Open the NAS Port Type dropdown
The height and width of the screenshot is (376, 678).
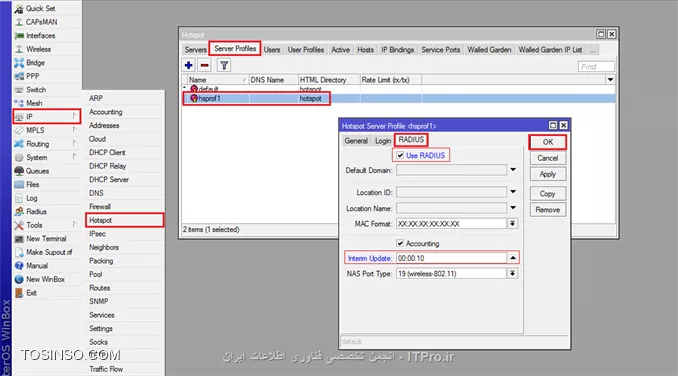tap(512, 273)
